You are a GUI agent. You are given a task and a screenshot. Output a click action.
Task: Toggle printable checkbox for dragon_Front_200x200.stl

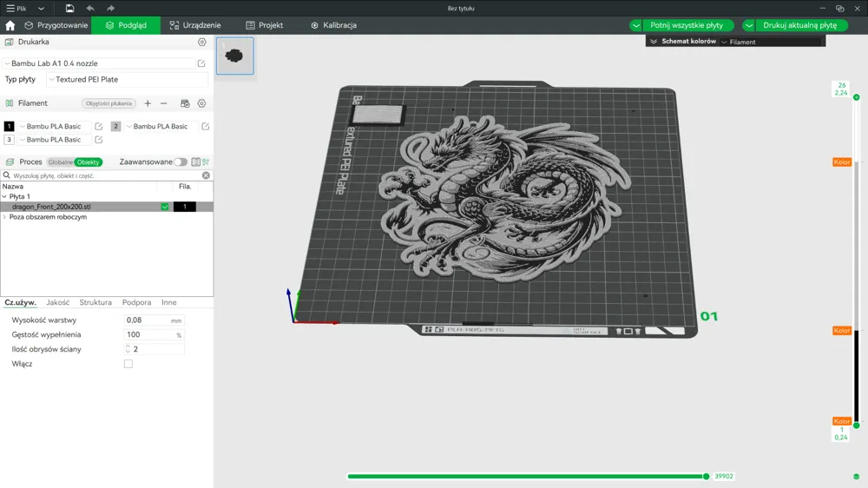pyautogui.click(x=164, y=207)
